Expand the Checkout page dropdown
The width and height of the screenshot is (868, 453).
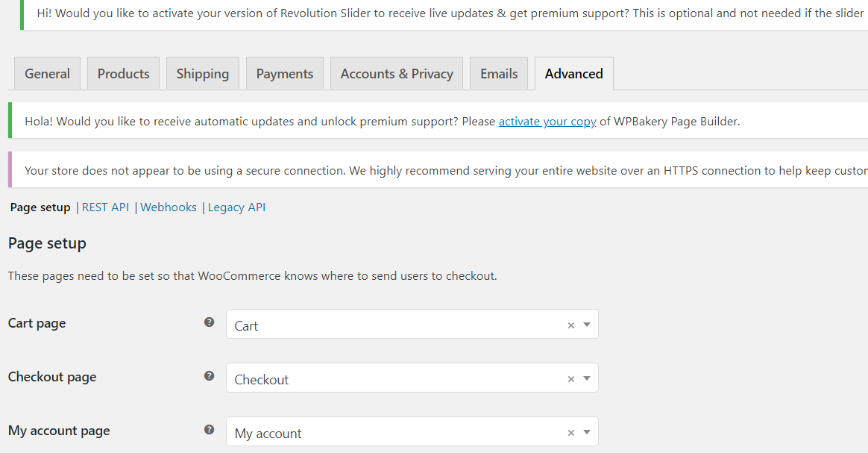(x=587, y=378)
